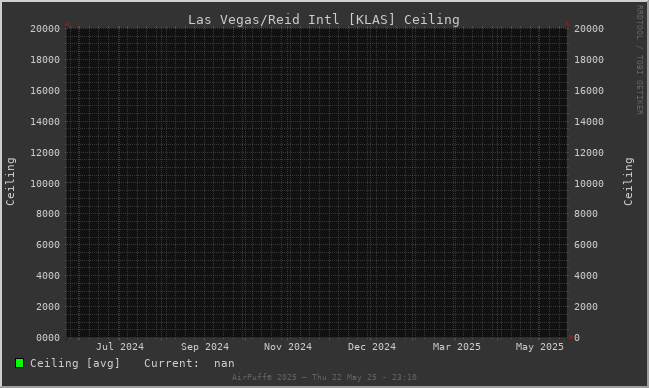649x388 pixels.
Task: Select the Sep 2024 x-axis label
Action: click(205, 347)
